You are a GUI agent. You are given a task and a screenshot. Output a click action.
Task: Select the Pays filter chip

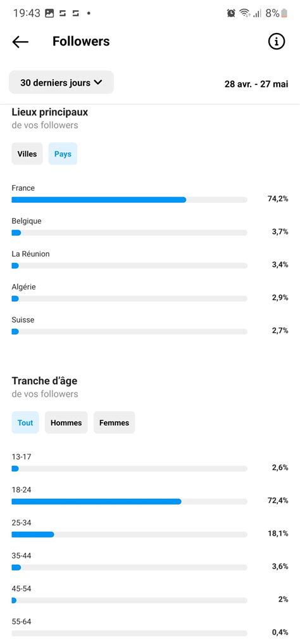tap(63, 154)
